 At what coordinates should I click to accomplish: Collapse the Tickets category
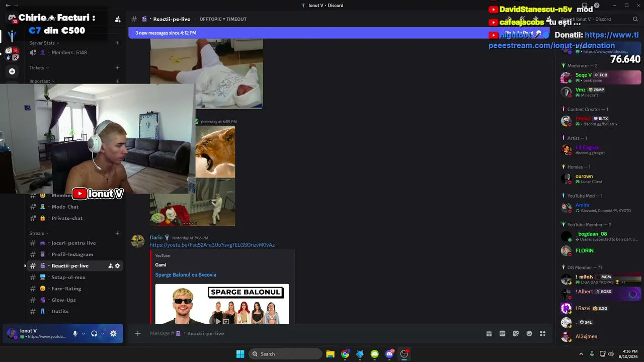(x=39, y=68)
